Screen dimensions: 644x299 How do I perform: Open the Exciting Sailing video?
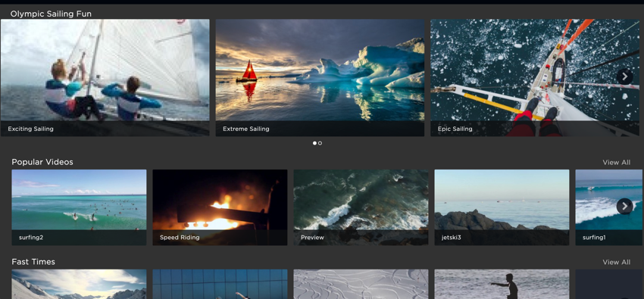coord(105,77)
